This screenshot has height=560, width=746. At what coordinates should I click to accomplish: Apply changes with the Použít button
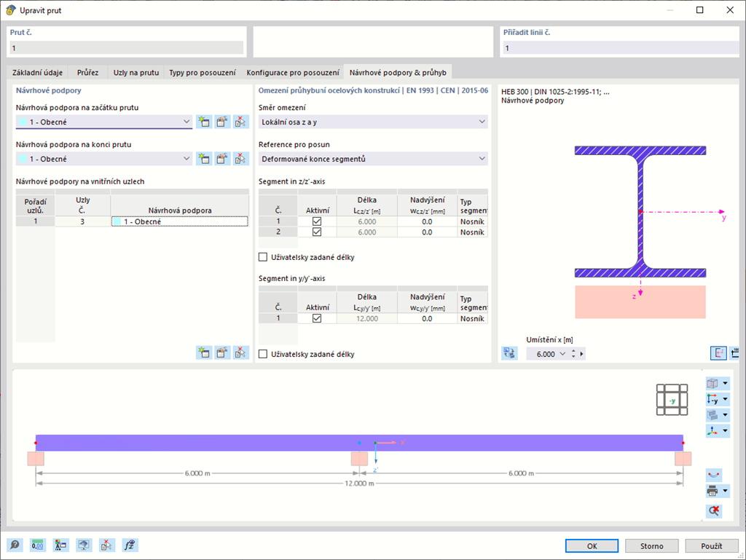point(712,545)
